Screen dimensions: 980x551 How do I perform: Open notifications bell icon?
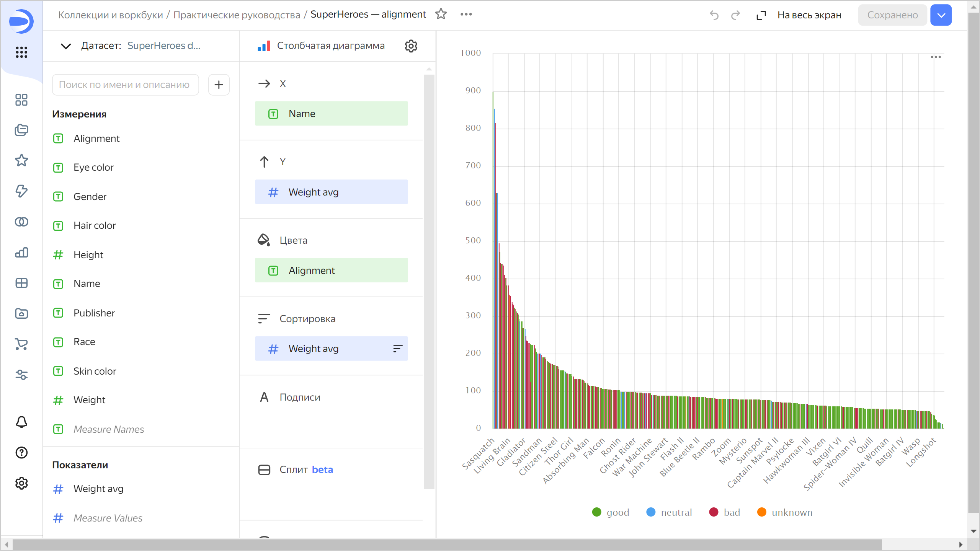[21, 422]
